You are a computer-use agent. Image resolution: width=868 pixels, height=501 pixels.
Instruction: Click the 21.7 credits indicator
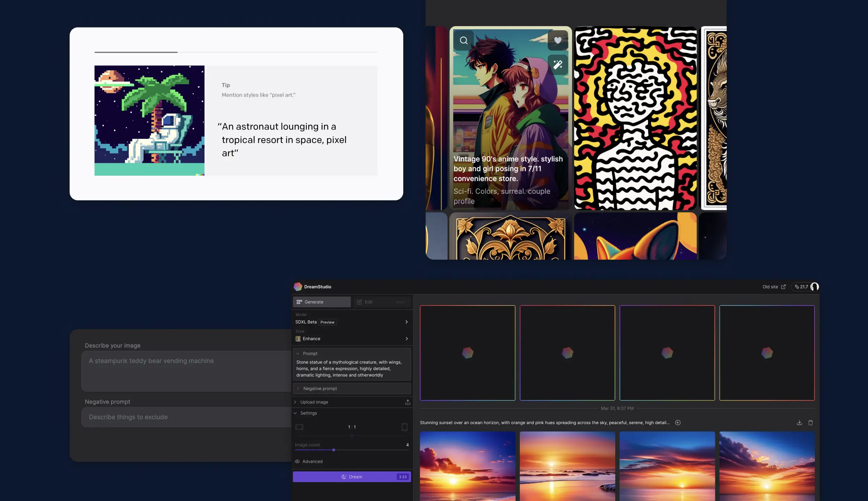801,287
